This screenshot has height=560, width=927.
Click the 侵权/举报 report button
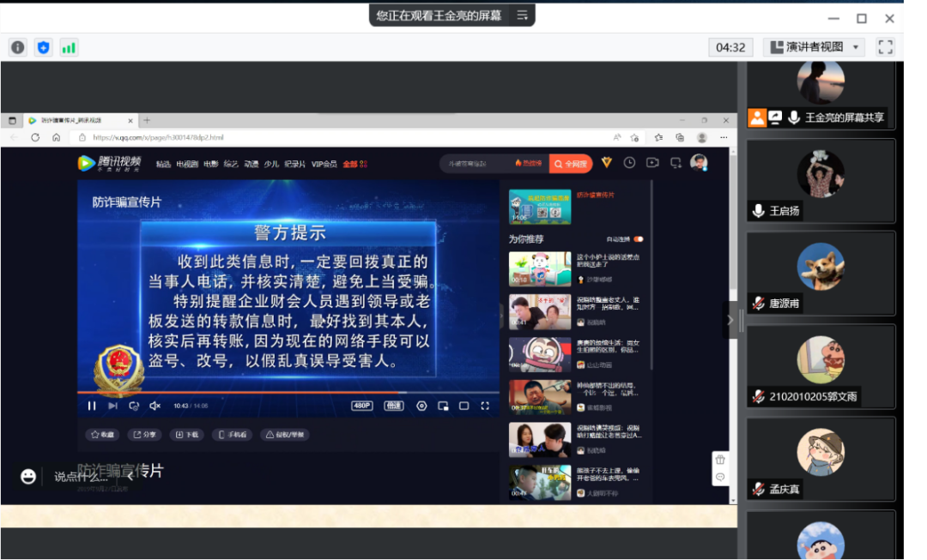coord(286,435)
